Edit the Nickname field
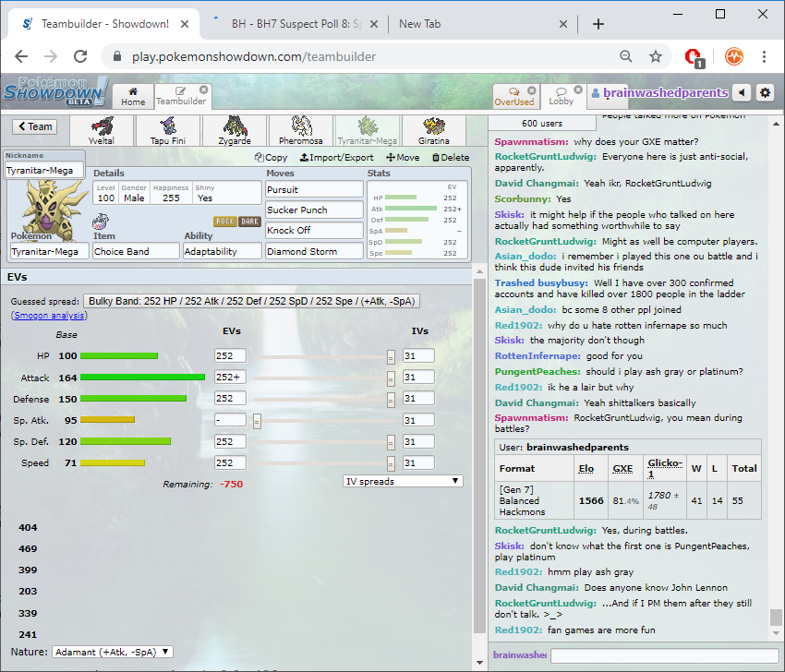This screenshot has width=785, height=672. [44, 170]
